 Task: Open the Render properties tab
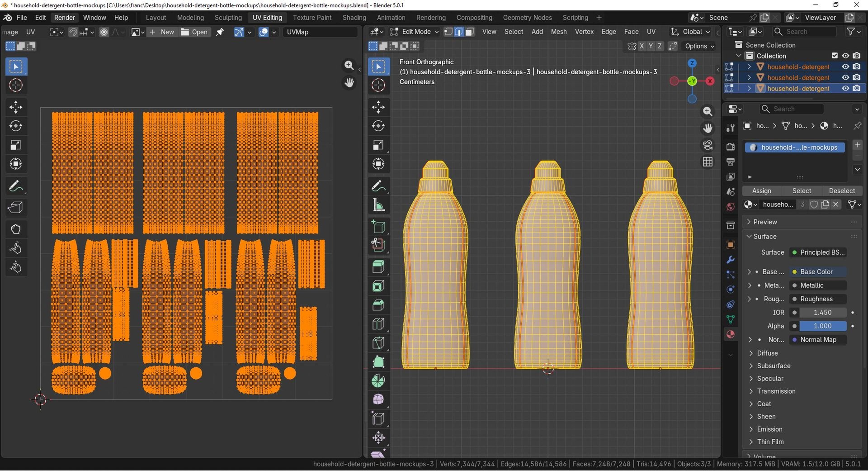coord(730,147)
